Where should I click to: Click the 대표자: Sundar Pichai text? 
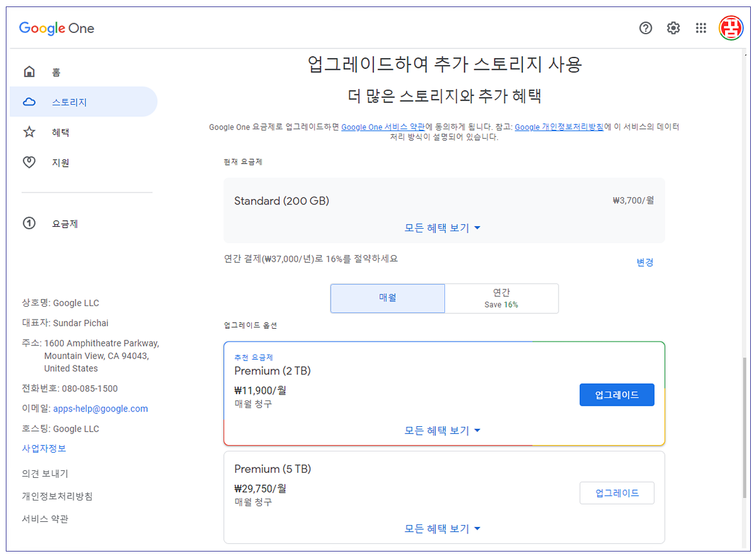65,323
